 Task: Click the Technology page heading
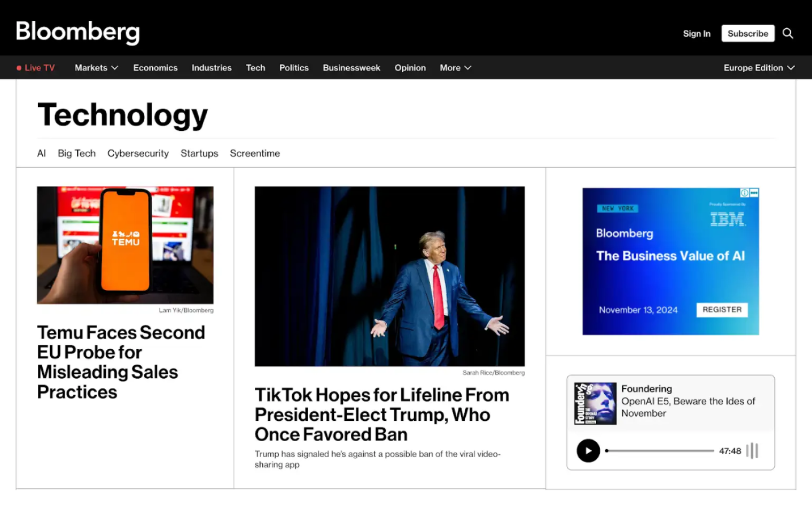click(122, 115)
